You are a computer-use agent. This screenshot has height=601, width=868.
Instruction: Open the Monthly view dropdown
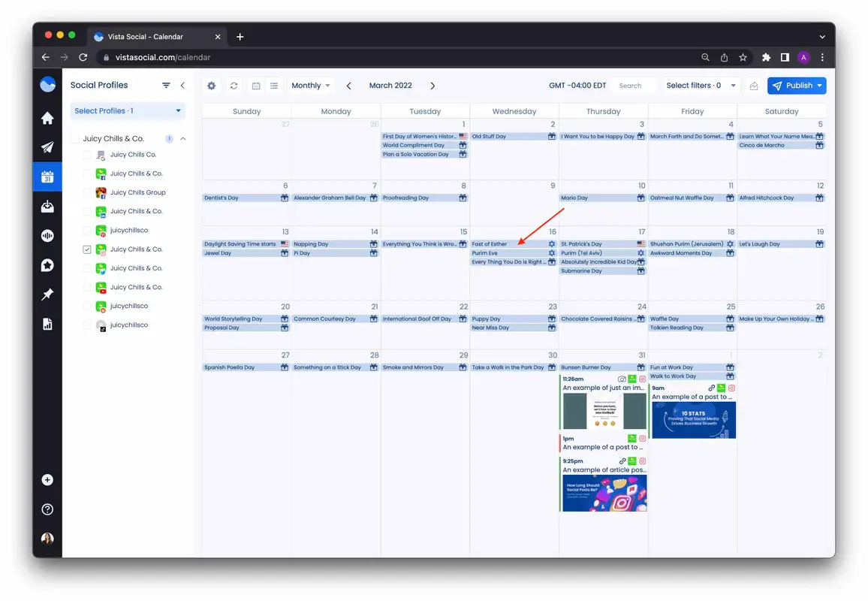pyautogui.click(x=311, y=86)
